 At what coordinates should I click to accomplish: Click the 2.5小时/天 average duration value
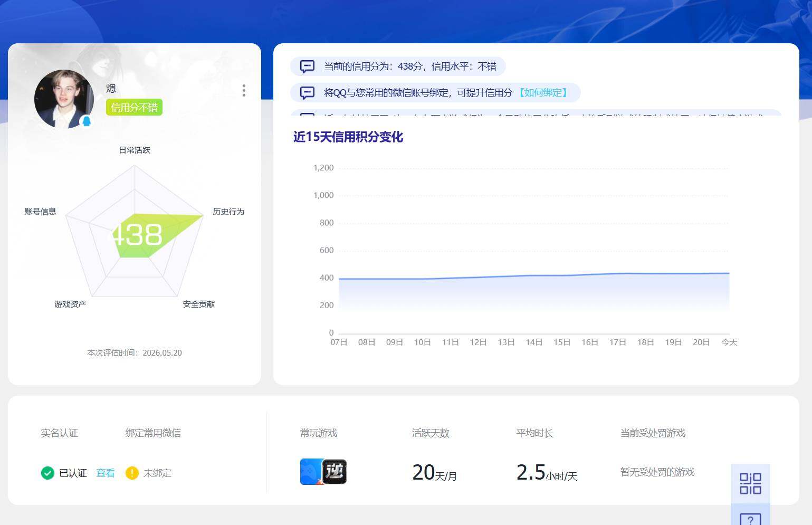click(547, 473)
